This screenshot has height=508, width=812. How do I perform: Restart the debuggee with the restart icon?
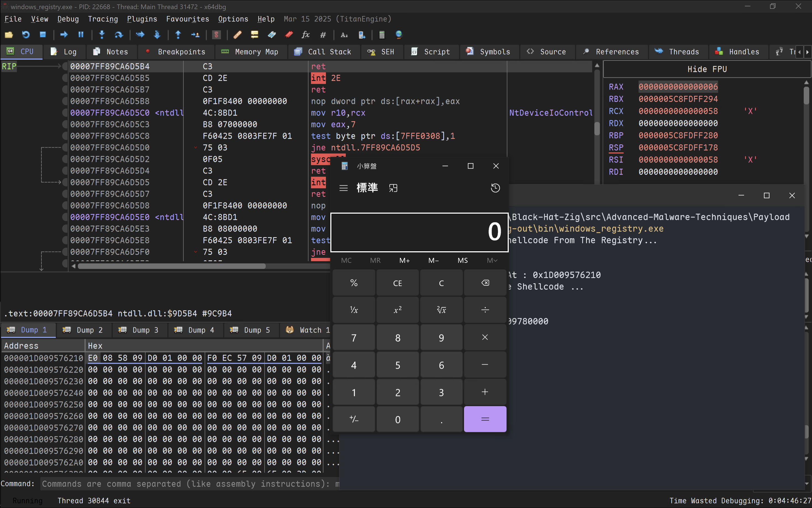(x=26, y=35)
